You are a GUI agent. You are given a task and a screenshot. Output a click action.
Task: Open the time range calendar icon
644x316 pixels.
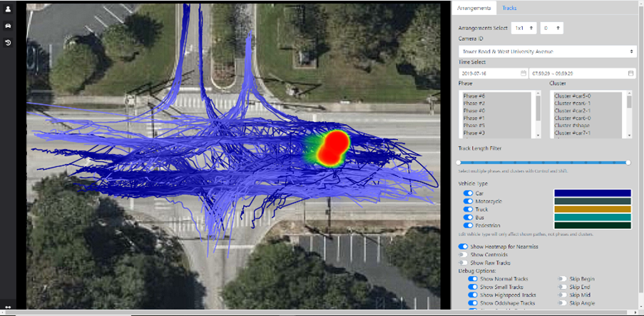point(630,73)
